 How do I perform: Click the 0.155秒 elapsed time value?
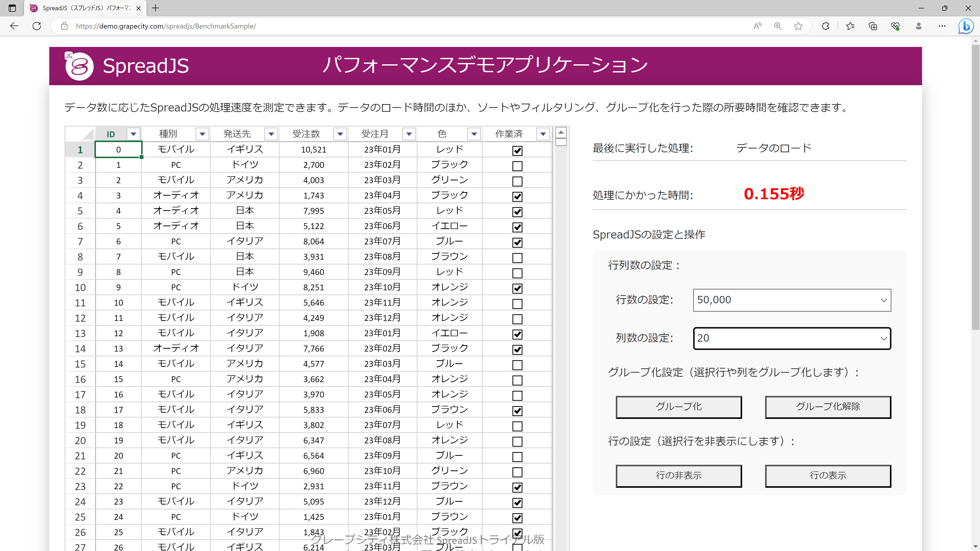[x=774, y=194]
